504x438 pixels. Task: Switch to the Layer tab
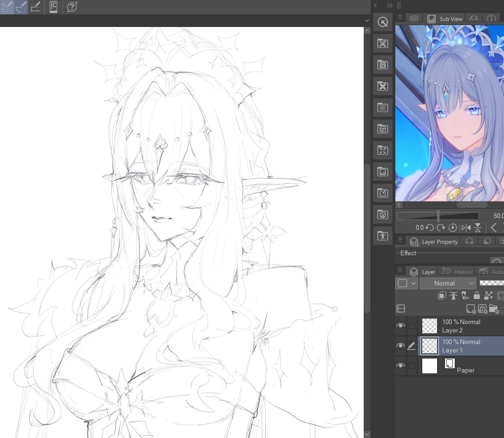[422, 272]
